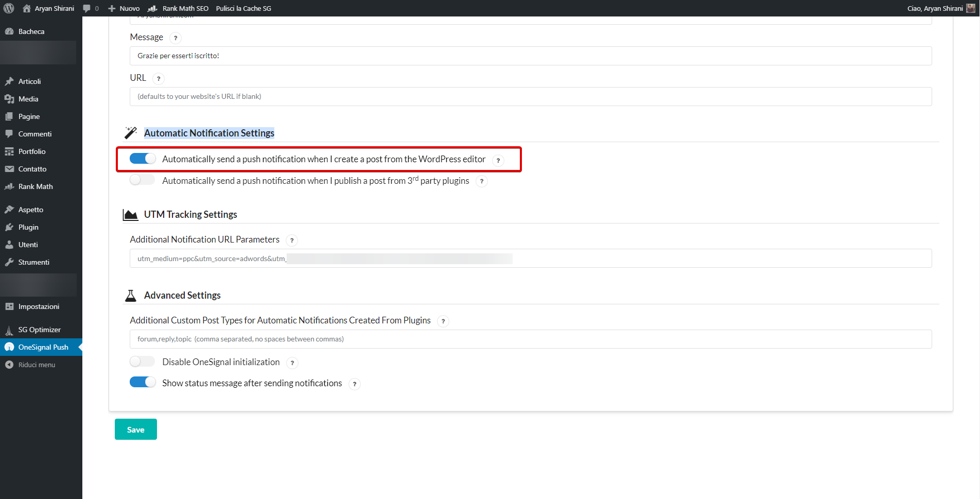Viewport: 980px width, 499px height.
Task: Click the Rank Math sidebar icon
Action: 9,186
